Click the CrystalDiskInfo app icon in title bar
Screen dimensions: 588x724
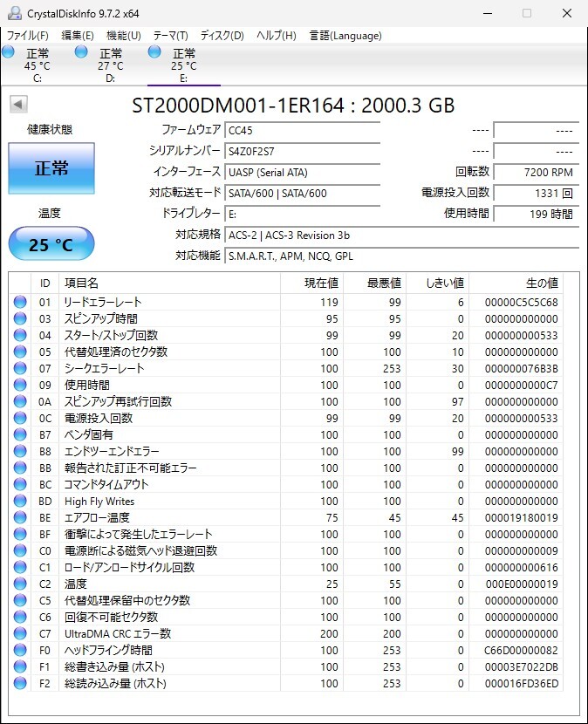click(x=14, y=13)
